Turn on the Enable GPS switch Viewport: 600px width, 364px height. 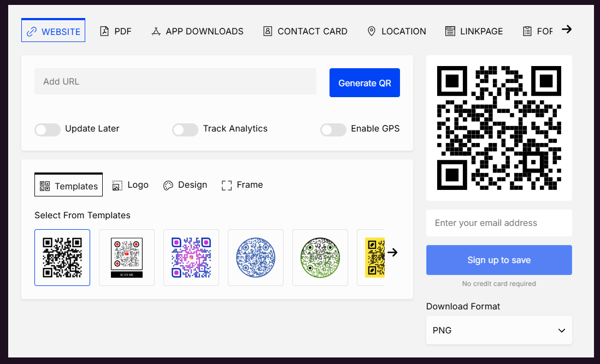(333, 129)
